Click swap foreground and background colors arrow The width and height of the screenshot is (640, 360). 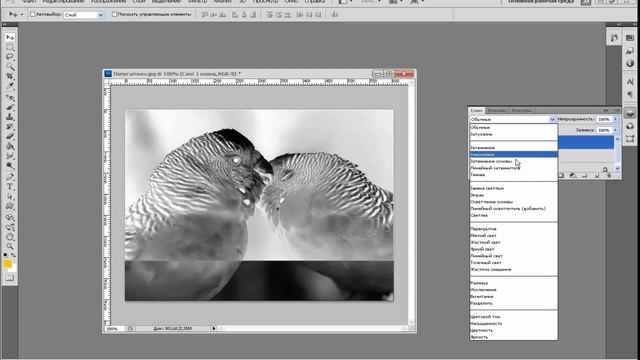(13, 256)
